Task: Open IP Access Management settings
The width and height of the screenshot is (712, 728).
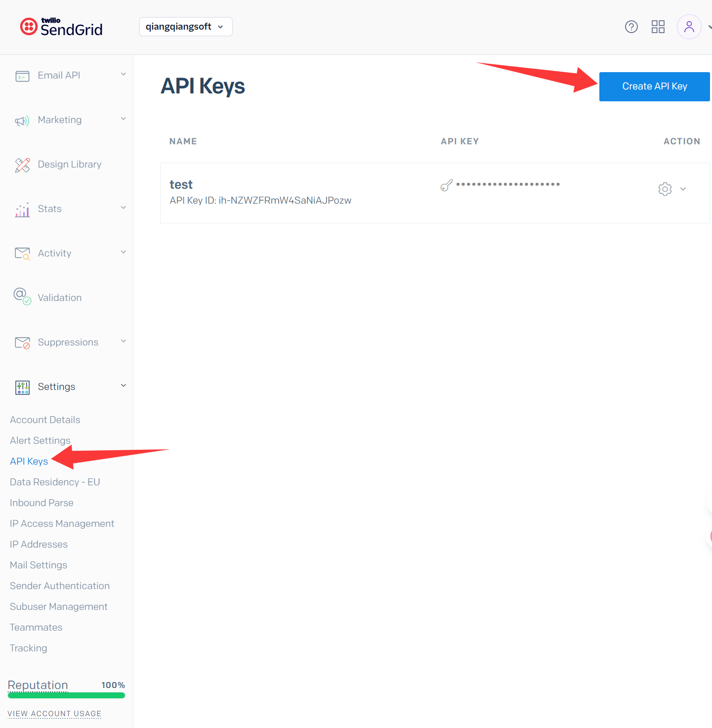Action: click(62, 523)
